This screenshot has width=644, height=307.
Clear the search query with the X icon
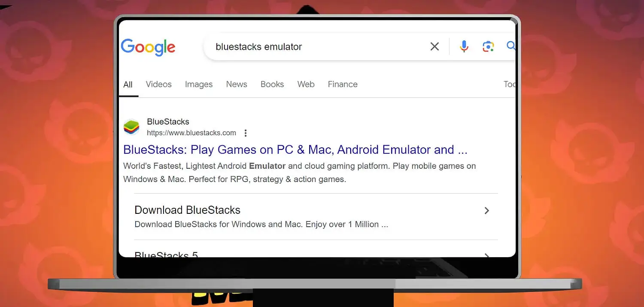[x=434, y=46]
